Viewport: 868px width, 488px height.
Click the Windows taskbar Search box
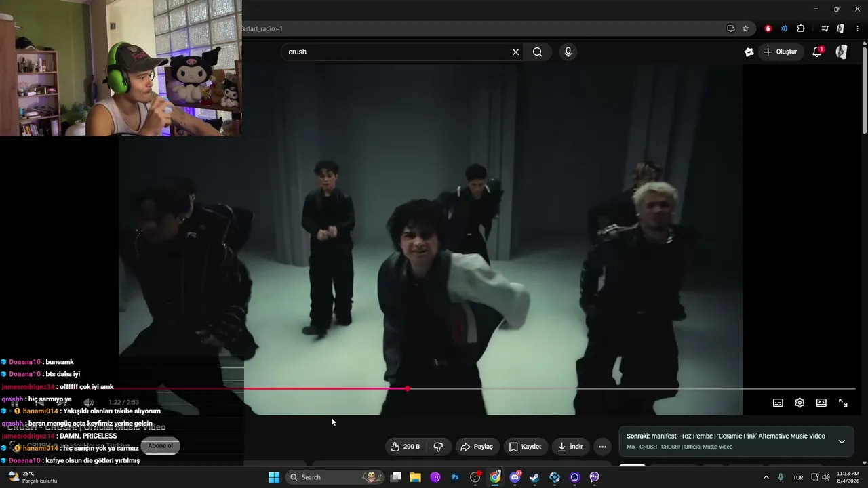334,477
